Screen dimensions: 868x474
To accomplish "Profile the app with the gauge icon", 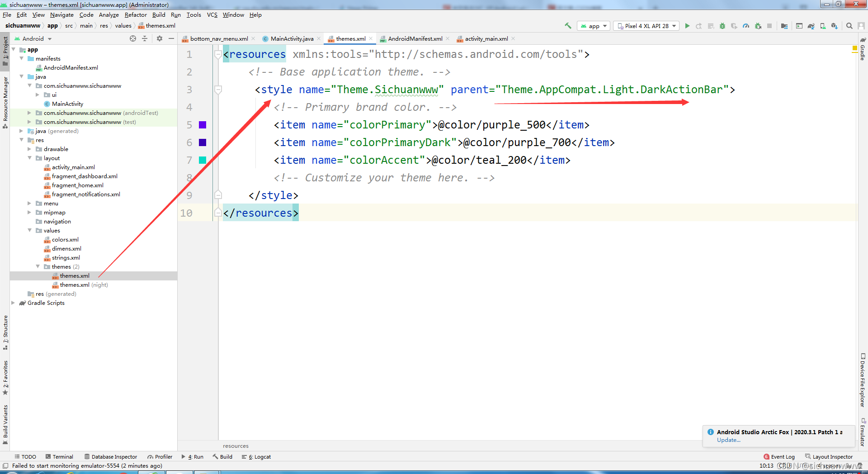I will coord(746,26).
